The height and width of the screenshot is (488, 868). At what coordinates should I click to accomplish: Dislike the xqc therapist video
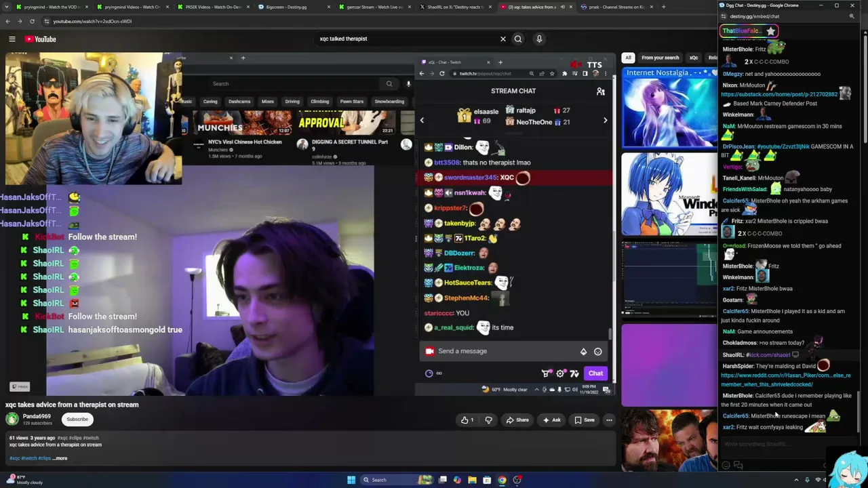[488, 420]
